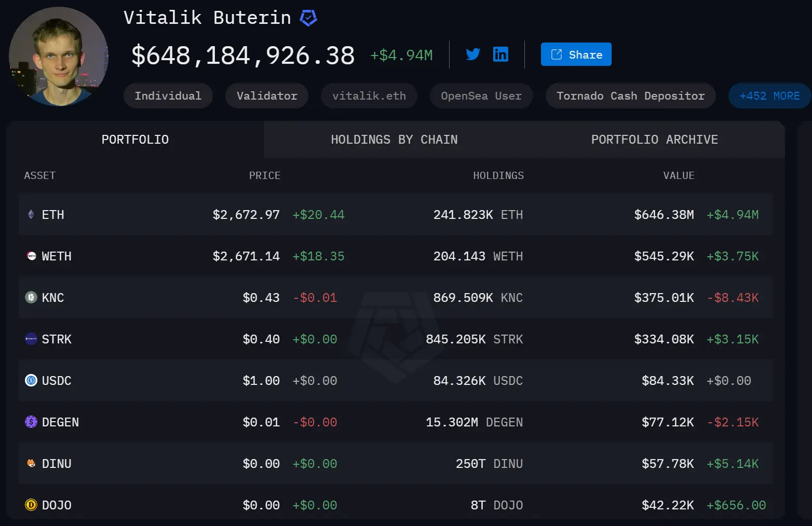Image resolution: width=812 pixels, height=526 pixels.
Task: Click ETH price $2,672.97
Action: click(246, 215)
